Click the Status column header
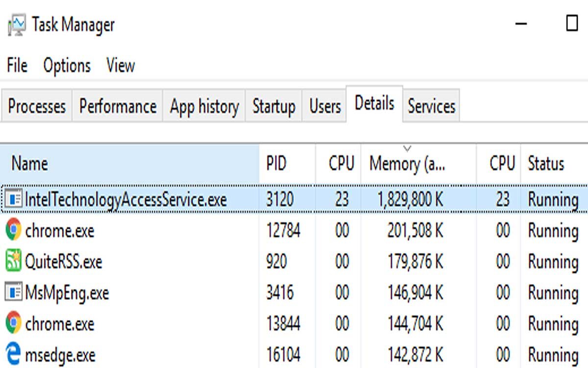Viewport: 588px width, 368px height. [546, 164]
